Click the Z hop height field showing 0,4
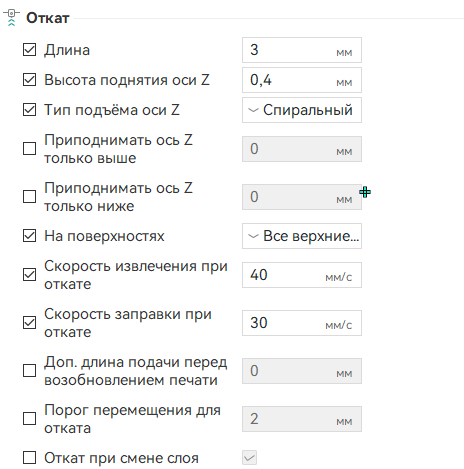Image resolution: width=464 pixels, height=469 pixels. [302, 80]
